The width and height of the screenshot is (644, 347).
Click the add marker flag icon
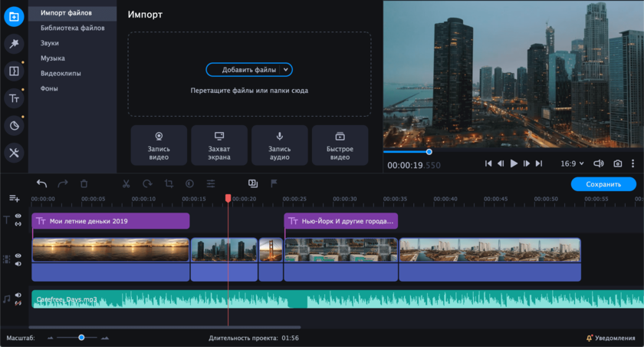[274, 184]
